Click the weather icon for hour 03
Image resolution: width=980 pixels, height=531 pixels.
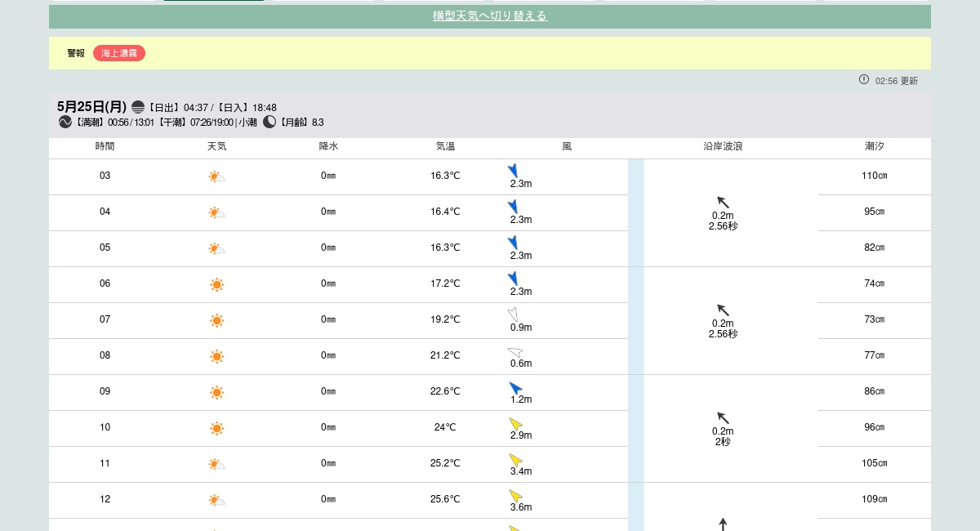click(x=216, y=176)
